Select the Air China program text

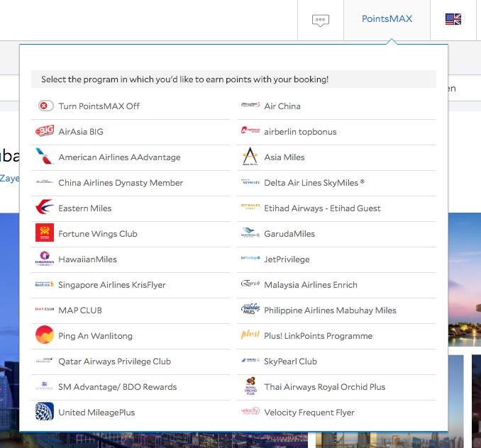282,106
